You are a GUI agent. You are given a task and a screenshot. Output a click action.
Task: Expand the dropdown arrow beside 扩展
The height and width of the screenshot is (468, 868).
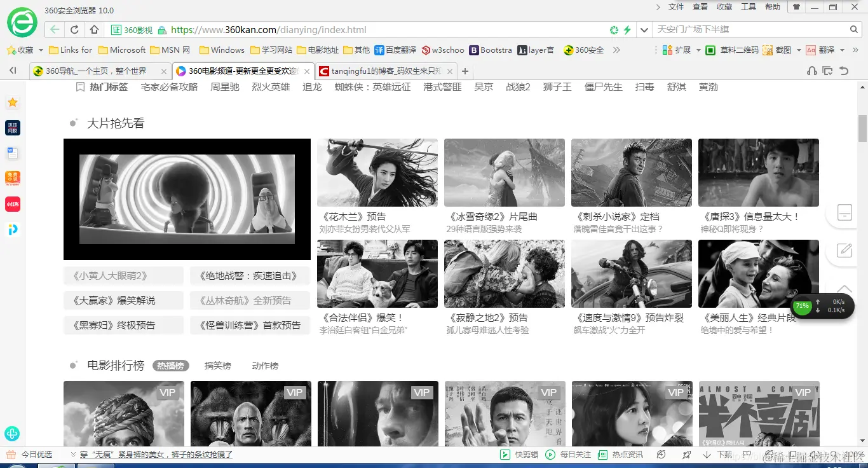tap(698, 50)
